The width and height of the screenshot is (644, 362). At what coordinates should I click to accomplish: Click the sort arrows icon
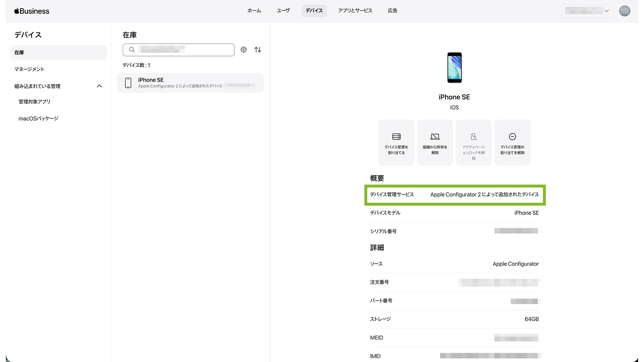pos(258,50)
